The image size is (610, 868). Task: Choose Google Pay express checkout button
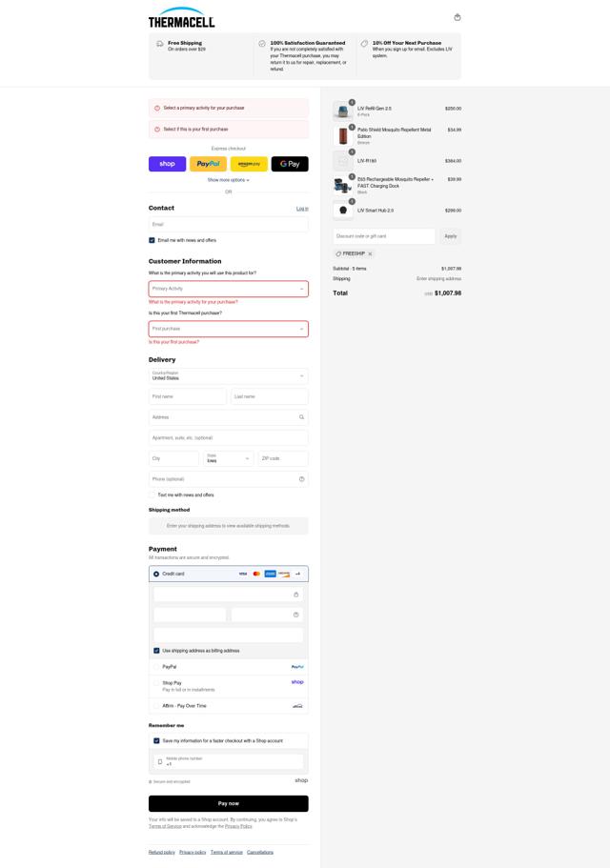(x=290, y=164)
